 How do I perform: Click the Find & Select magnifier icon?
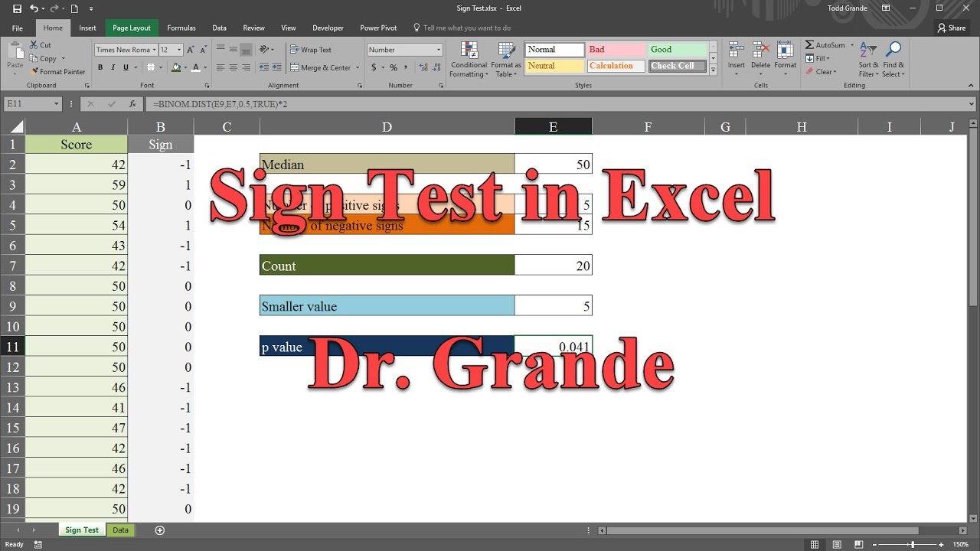point(893,51)
